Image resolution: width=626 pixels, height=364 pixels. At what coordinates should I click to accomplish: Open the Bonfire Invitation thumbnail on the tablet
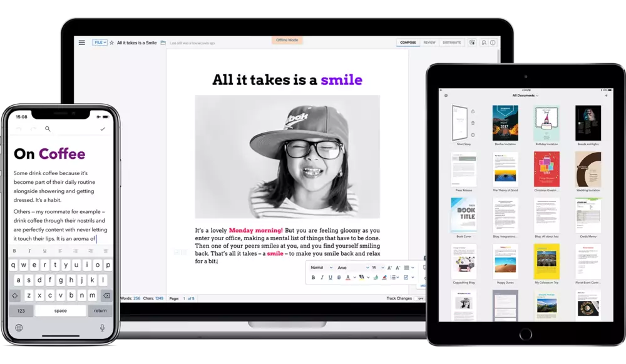pyautogui.click(x=505, y=123)
